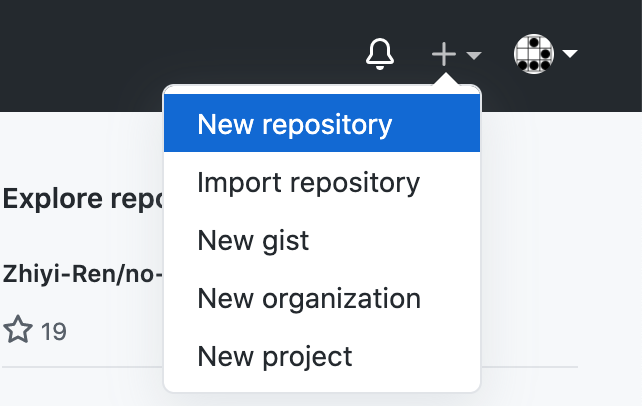The height and width of the screenshot is (406, 642).
Task: Open the Zhiyi-Ren repository link
Action: click(x=83, y=274)
